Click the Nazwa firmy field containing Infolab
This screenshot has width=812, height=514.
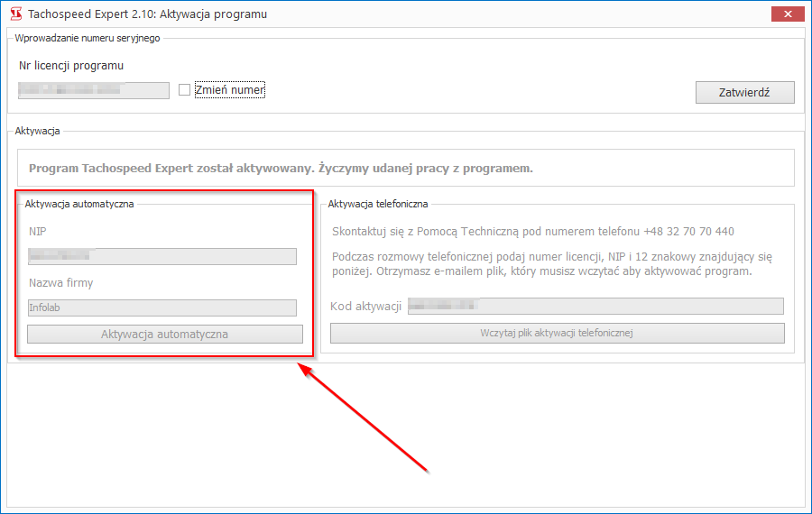click(162, 307)
